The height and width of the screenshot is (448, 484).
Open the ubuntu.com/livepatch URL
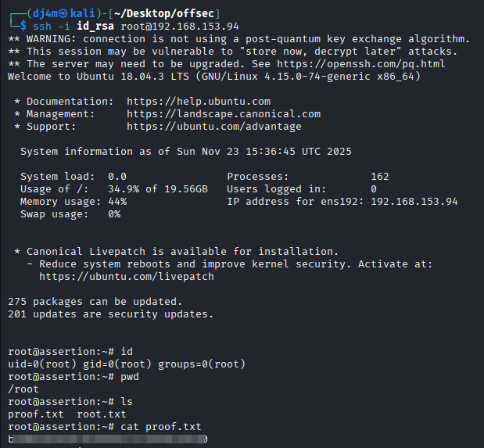coord(127,277)
